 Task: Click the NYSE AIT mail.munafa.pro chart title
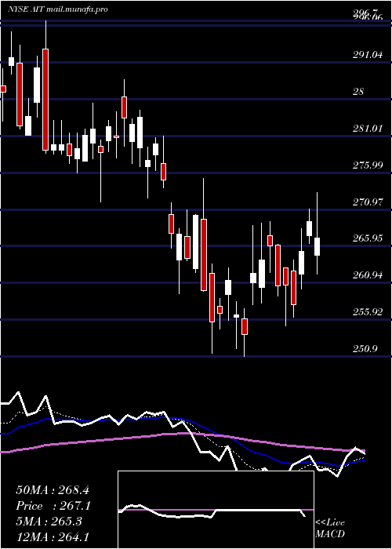click(57, 9)
